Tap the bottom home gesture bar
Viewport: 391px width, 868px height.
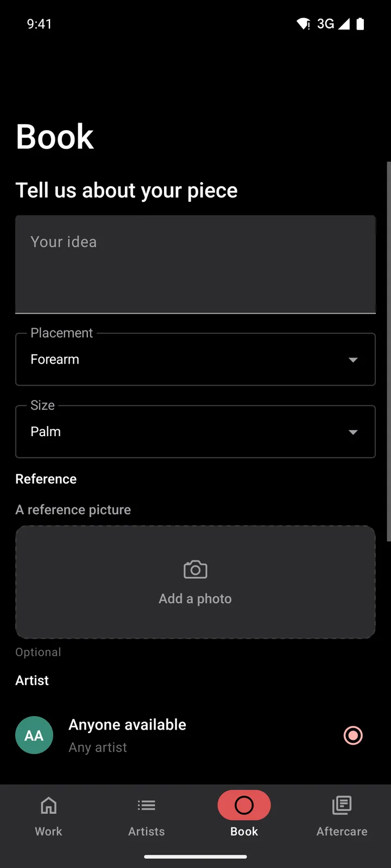tap(195, 857)
